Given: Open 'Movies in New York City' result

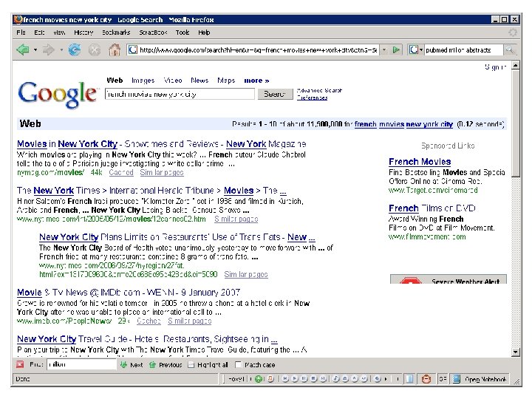Looking at the screenshot, I should (162, 144).
